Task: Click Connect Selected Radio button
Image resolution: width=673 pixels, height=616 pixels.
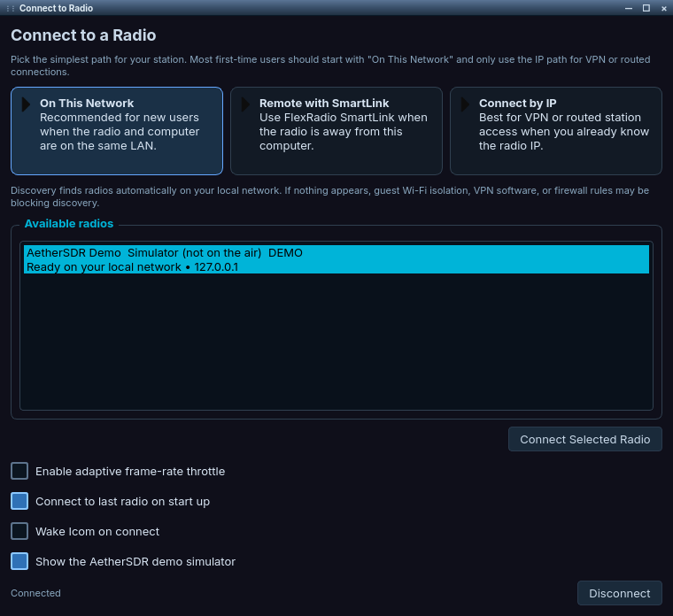Action: tap(585, 439)
